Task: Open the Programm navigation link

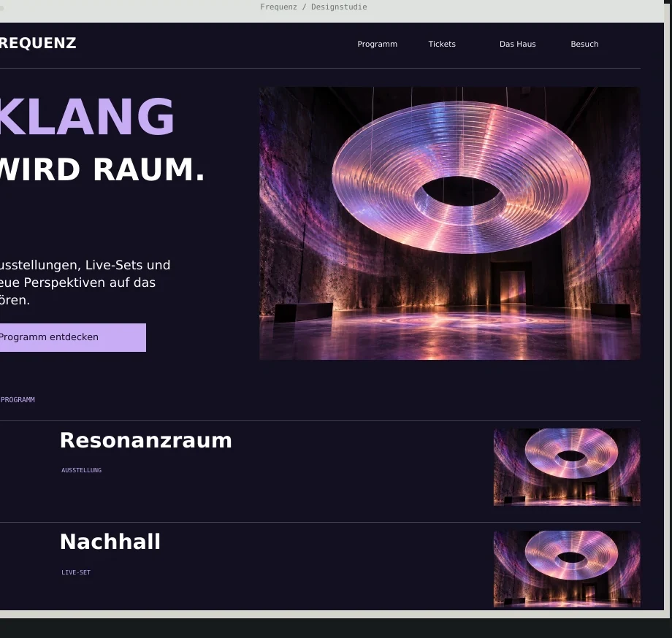Action: click(377, 44)
